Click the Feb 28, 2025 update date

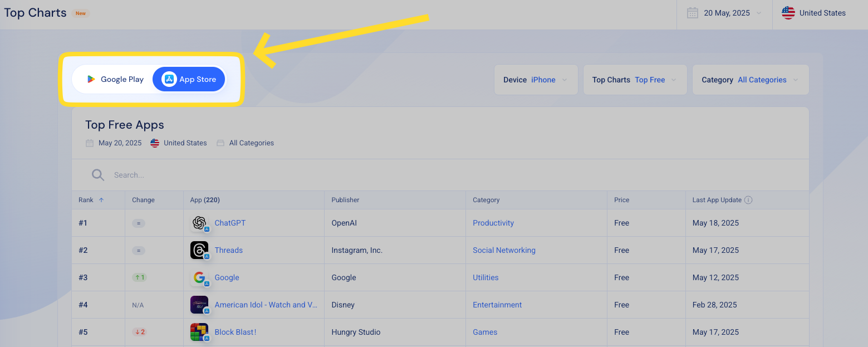point(715,305)
